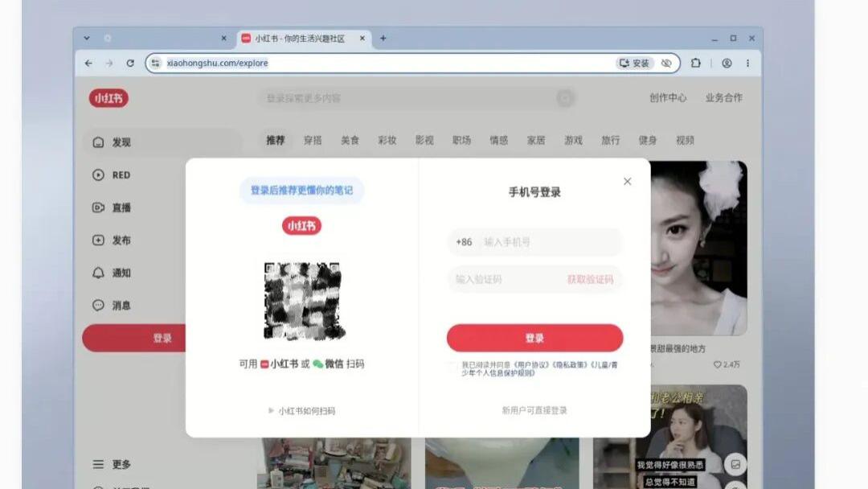Image resolution: width=868 pixels, height=489 pixels.
Task: Open 《用户协议》 link
Action: [531, 365]
